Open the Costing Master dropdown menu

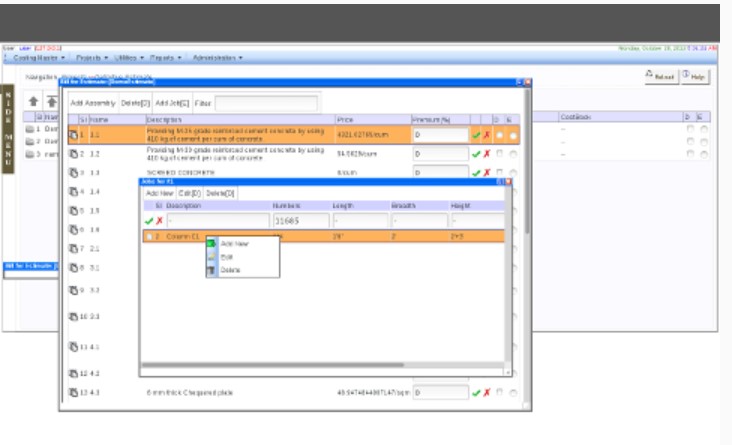click(39, 58)
